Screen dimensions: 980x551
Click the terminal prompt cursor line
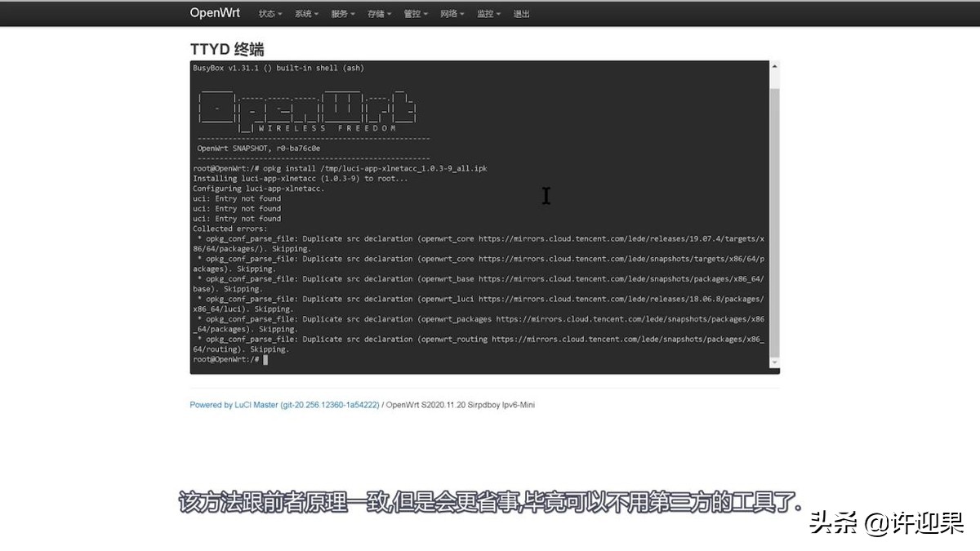pyautogui.click(x=230, y=359)
